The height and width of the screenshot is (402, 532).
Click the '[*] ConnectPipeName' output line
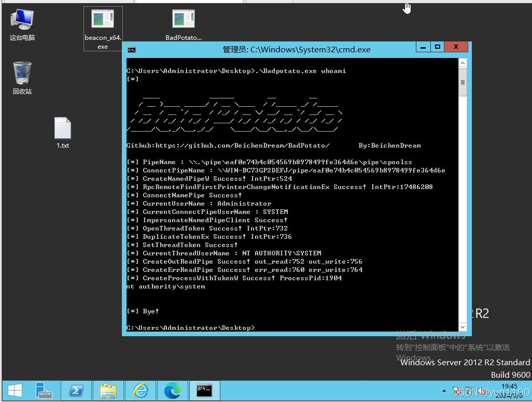click(286, 170)
